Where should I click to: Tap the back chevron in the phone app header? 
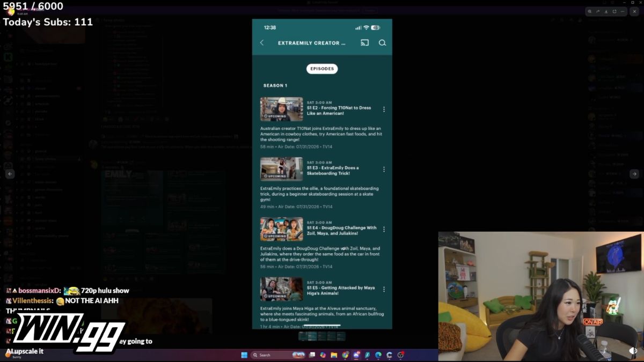click(262, 43)
